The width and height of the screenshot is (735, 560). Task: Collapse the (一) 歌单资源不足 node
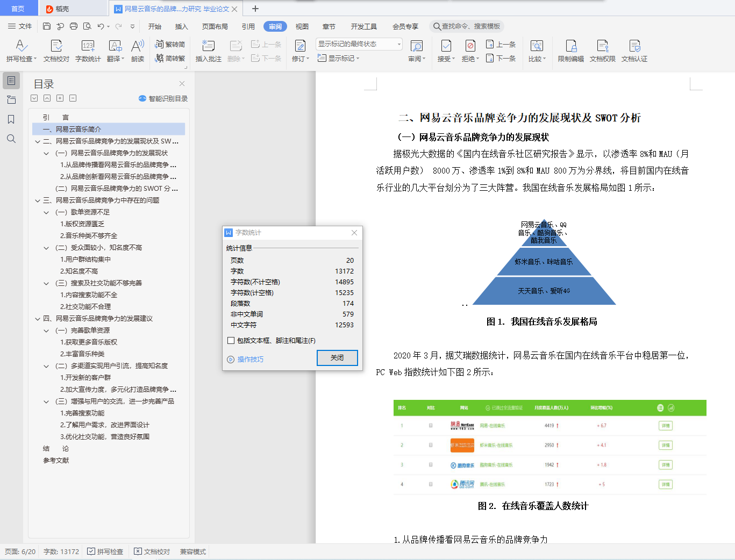coord(46,212)
